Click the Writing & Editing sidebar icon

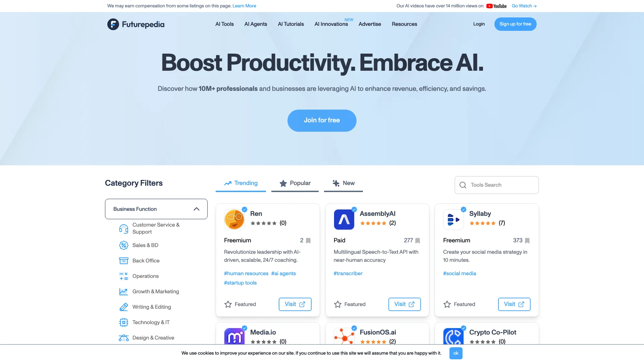tap(123, 307)
